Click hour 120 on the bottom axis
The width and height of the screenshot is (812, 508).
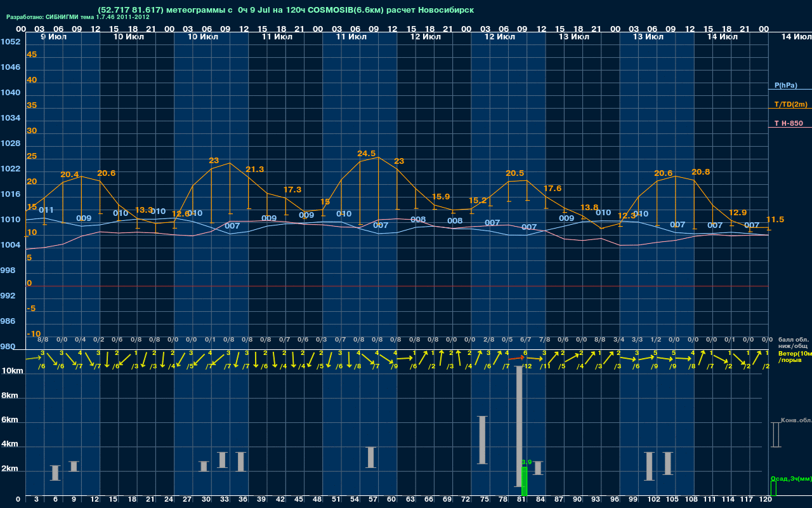[x=766, y=500]
